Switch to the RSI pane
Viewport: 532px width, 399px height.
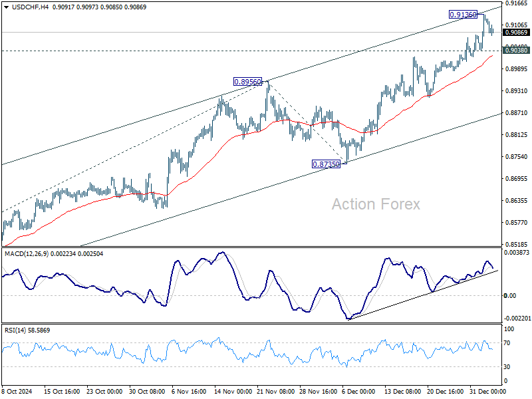266,356
